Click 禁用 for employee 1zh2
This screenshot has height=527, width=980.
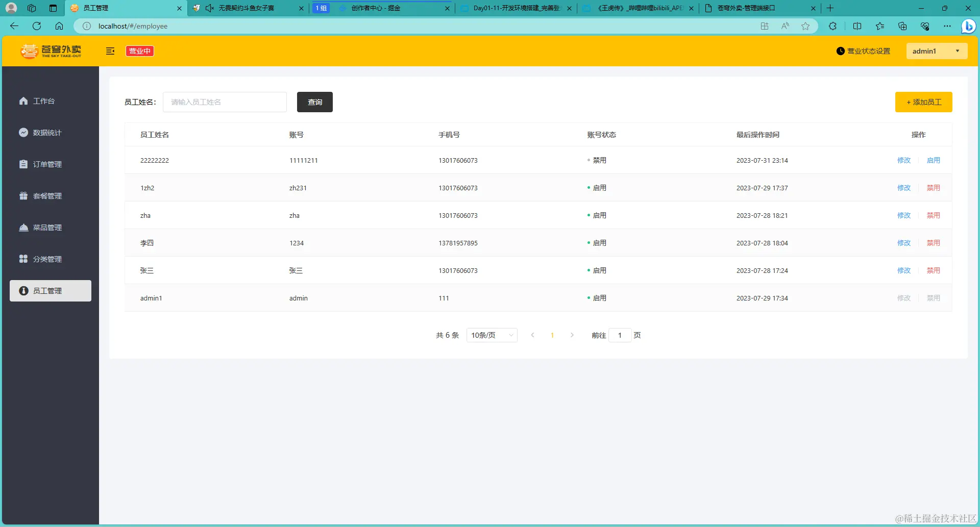click(x=934, y=188)
